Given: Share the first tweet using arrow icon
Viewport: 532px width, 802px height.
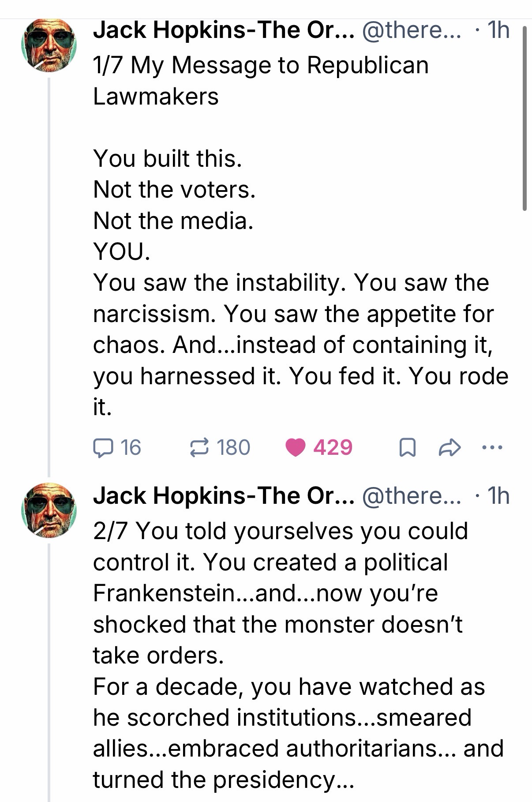Looking at the screenshot, I should (x=450, y=448).
